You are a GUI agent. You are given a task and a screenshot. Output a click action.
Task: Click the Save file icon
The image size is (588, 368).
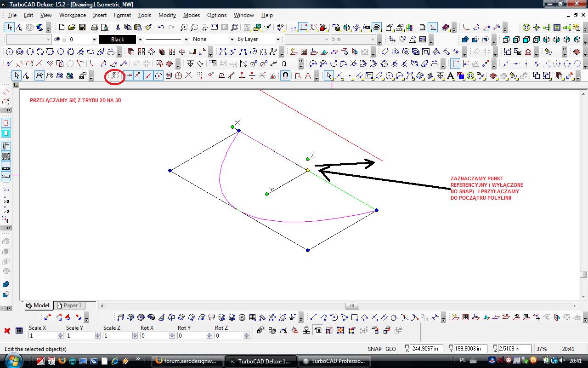(82, 28)
